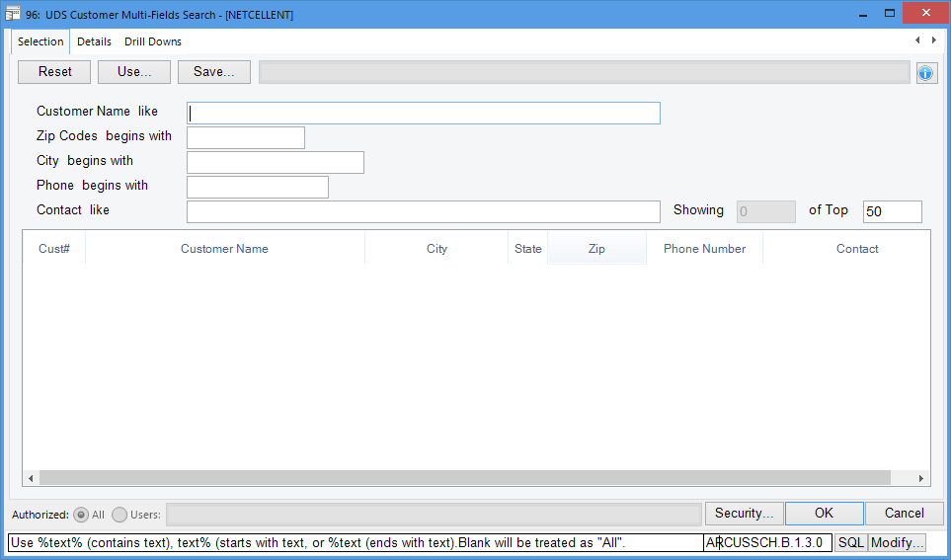951x560 pixels.
Task: Switch to the Details tab
Action: pyautogui.click(x=94, y=42)
